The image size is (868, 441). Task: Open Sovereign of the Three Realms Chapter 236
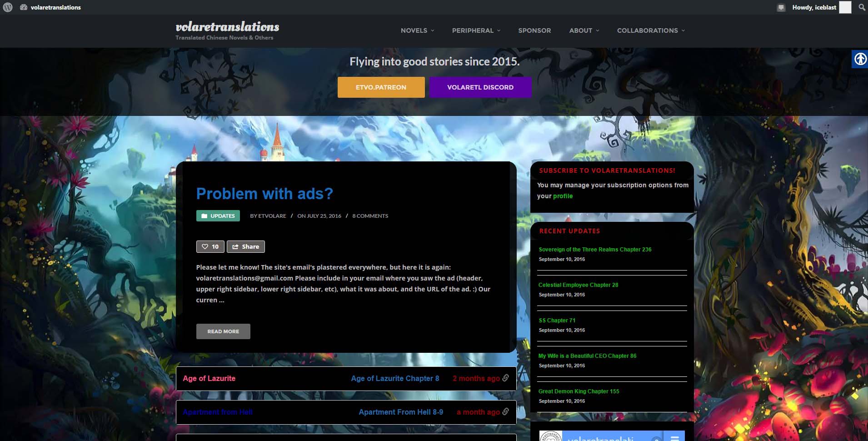[x=595, y=250]
